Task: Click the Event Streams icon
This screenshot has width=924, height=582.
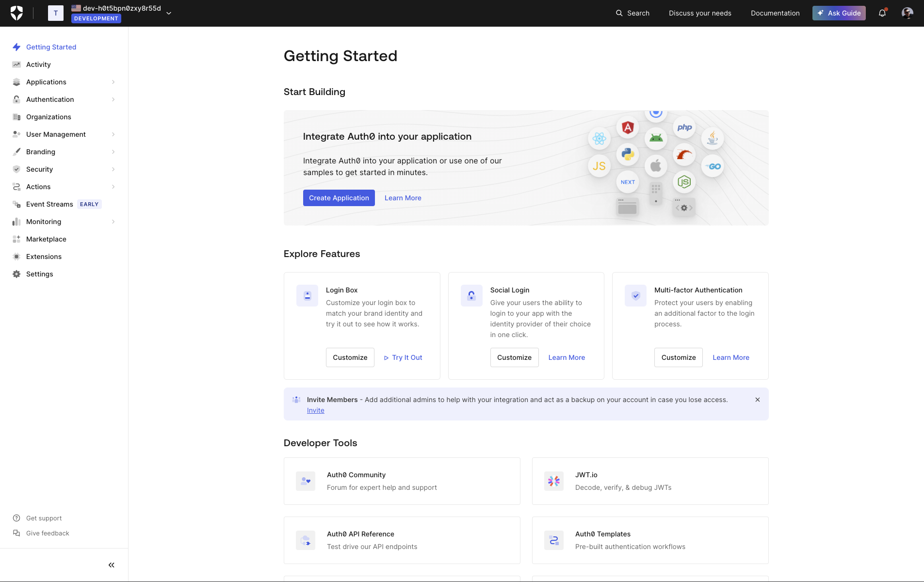Action: [16, 204]
